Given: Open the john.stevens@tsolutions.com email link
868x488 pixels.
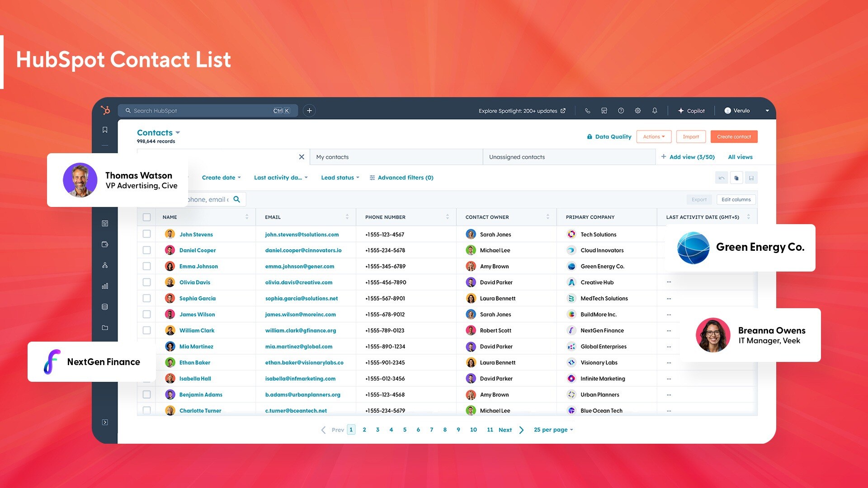Looking at the screenshot, I should click(302, 235).
